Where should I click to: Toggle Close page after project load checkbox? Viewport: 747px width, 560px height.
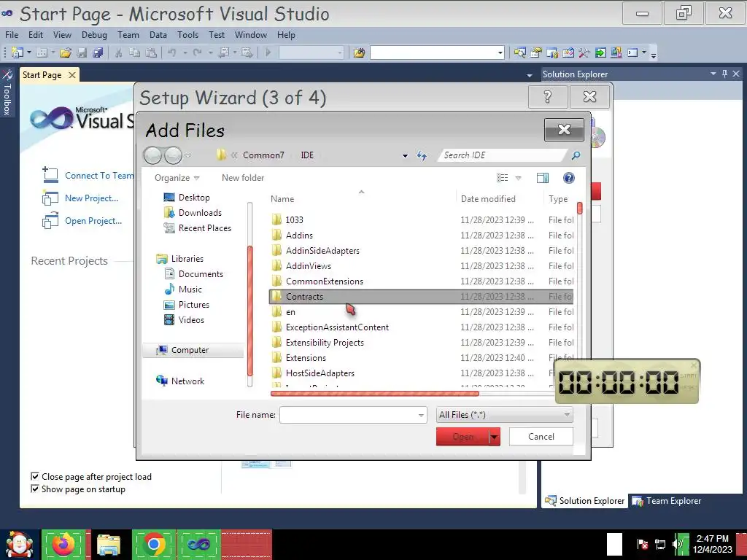coord(35,476)
